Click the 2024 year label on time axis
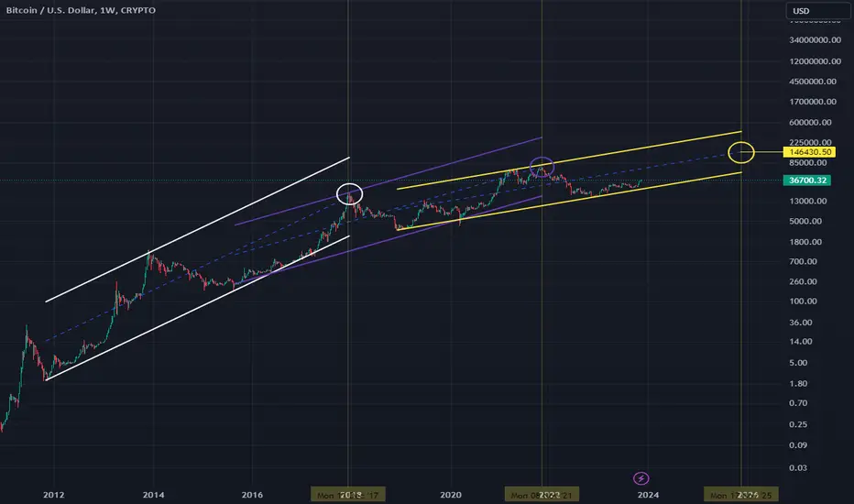The height and width of the screenshot is (504, 854). pos(648,495)
